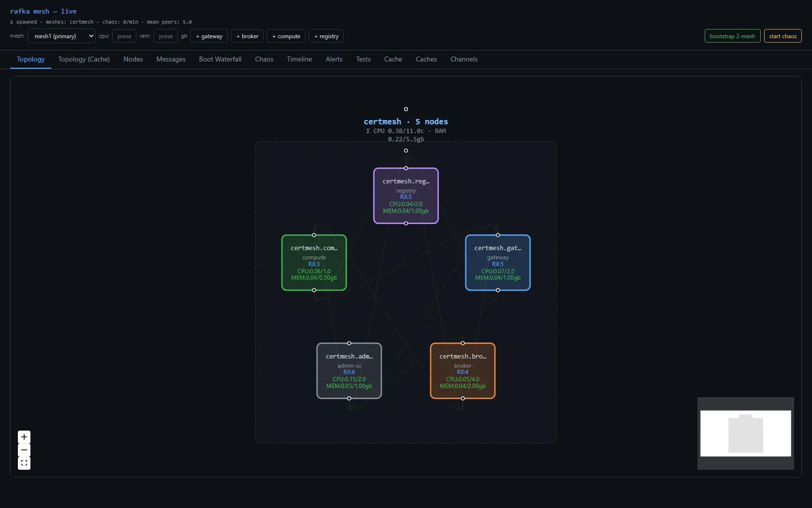Screen dimensions: 812x508
Task: Open the Nodes tab
Action: 133,59
